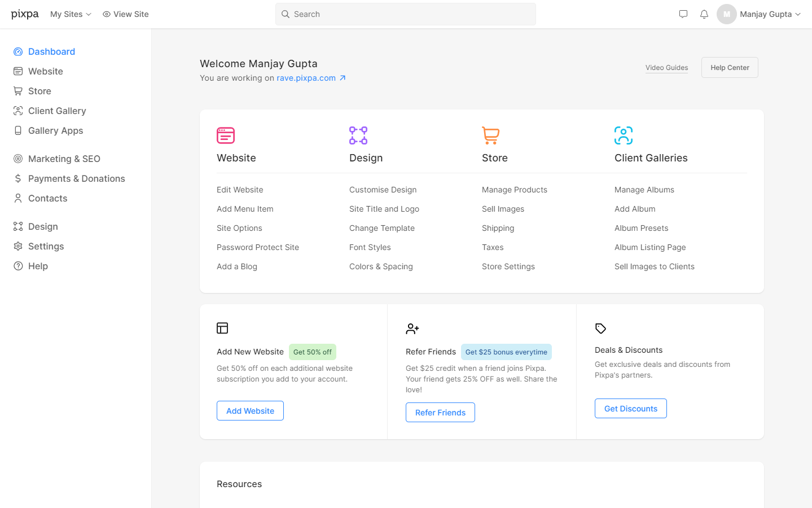
Task: Go to Payments & Donations section
Action: 76,178
